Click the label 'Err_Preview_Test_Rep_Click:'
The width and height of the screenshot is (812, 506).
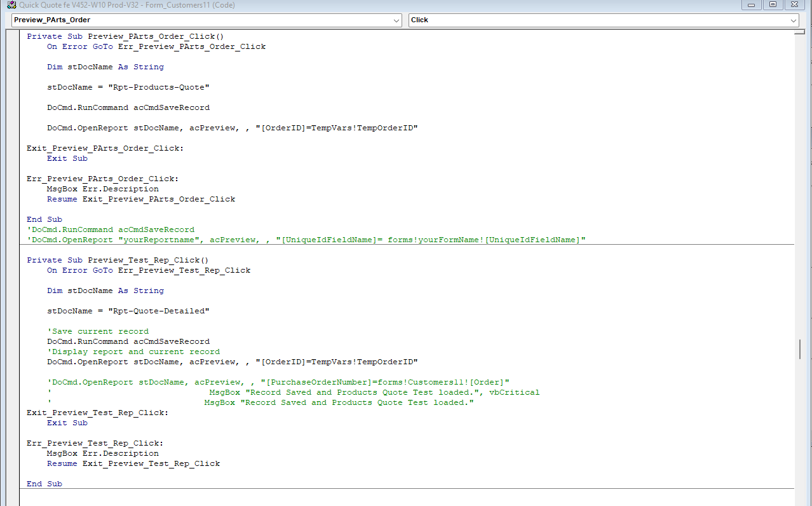[95, 443]
